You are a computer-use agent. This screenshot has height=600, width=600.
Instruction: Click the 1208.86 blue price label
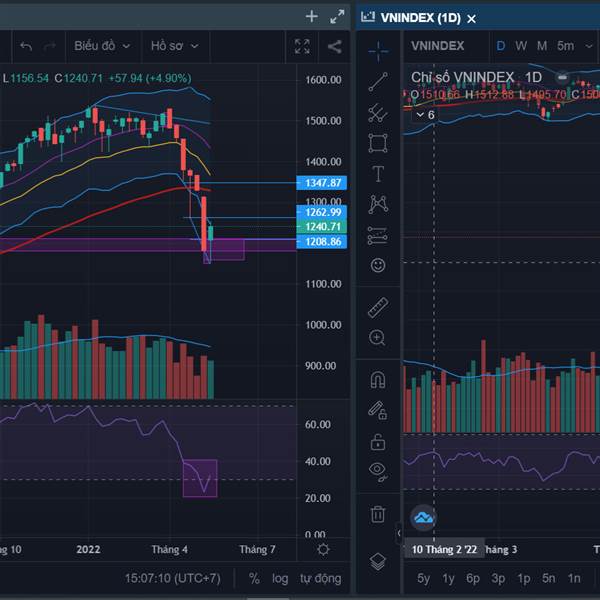[x=322, y=241]
